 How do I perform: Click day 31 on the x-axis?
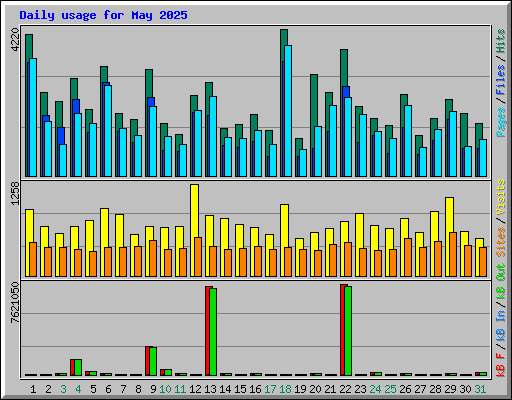coord(480,389)
